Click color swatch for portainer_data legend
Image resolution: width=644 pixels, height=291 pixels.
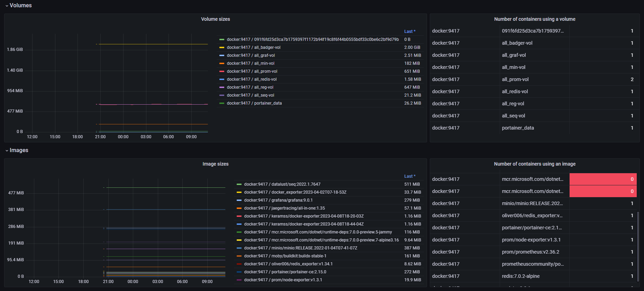point(222,103)
